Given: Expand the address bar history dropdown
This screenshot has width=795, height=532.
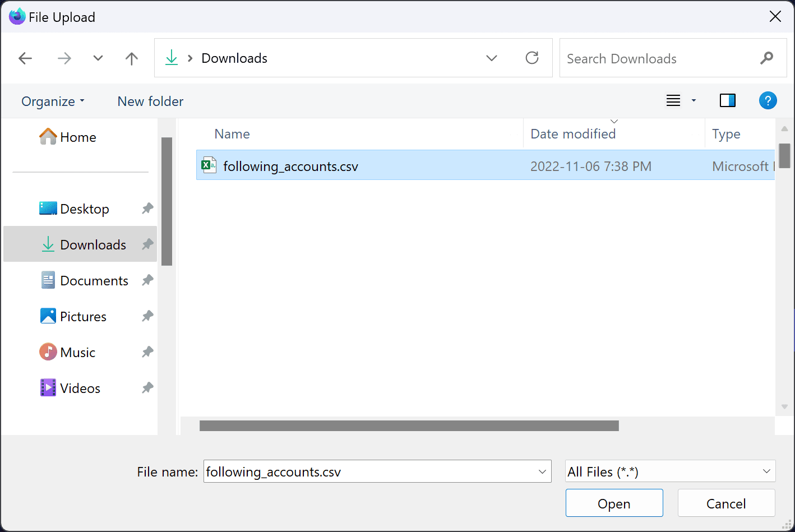Looking at the screenshot, I should click(x=492, y=58).
